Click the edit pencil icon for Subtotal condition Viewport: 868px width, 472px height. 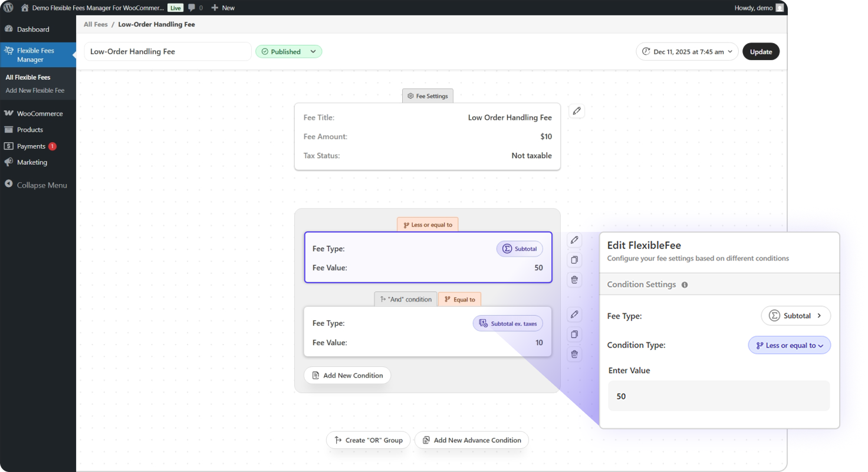574,240
